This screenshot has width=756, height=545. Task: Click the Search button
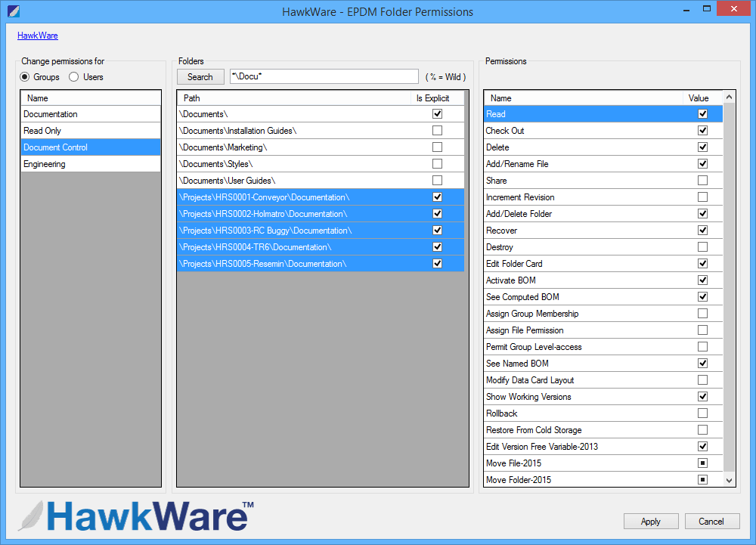pyautogui.click(x=200, y=76)
